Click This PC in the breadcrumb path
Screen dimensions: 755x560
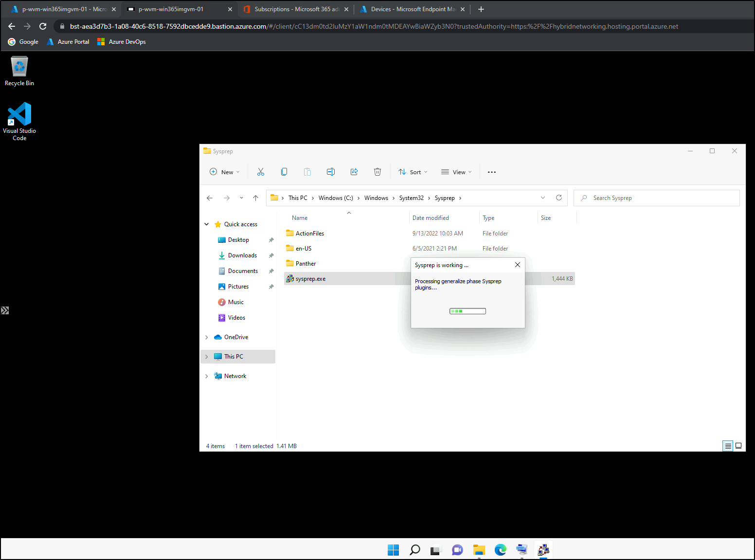coord(298,198)
